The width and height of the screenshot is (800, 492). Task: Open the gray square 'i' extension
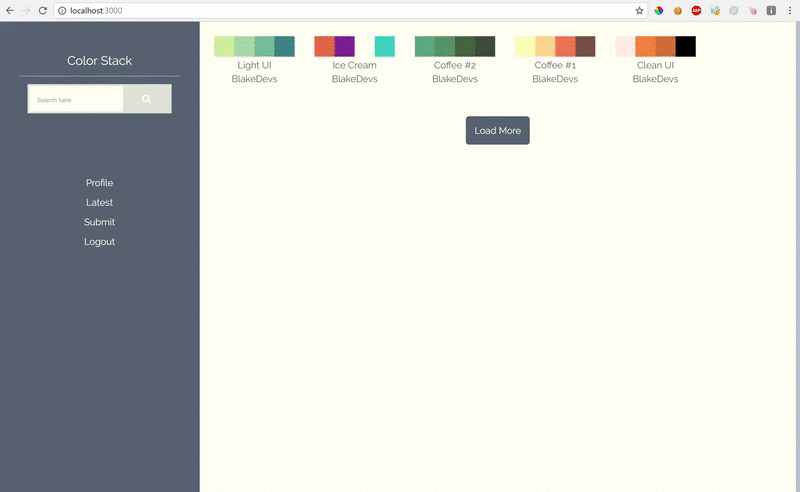click(x=771, y=10)
